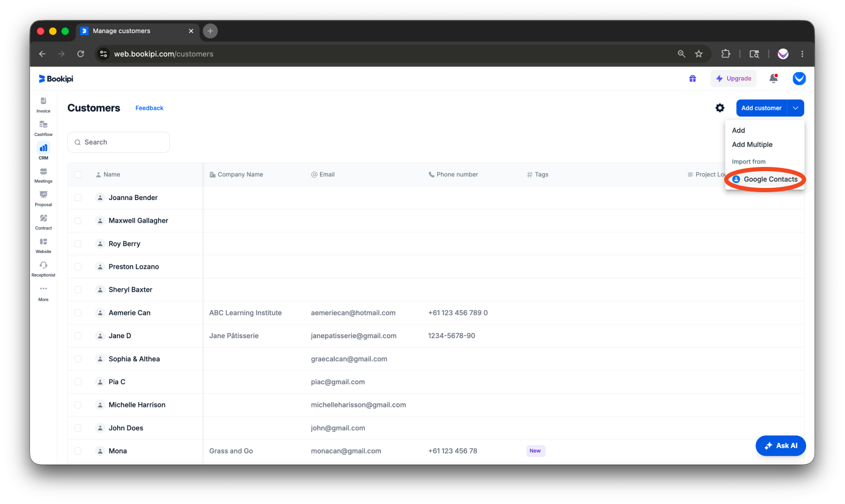Check the Joanna Bender row checkbox
The image size is (845, 504).
point(78,198)
